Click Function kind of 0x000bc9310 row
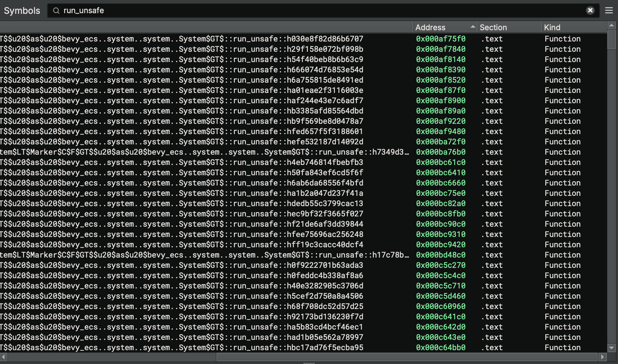 (x=562, y=234)
